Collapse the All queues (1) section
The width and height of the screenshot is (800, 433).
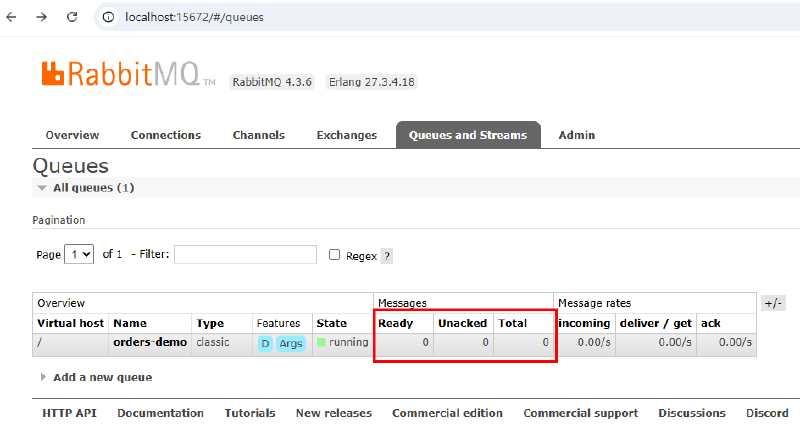[93, 188]
